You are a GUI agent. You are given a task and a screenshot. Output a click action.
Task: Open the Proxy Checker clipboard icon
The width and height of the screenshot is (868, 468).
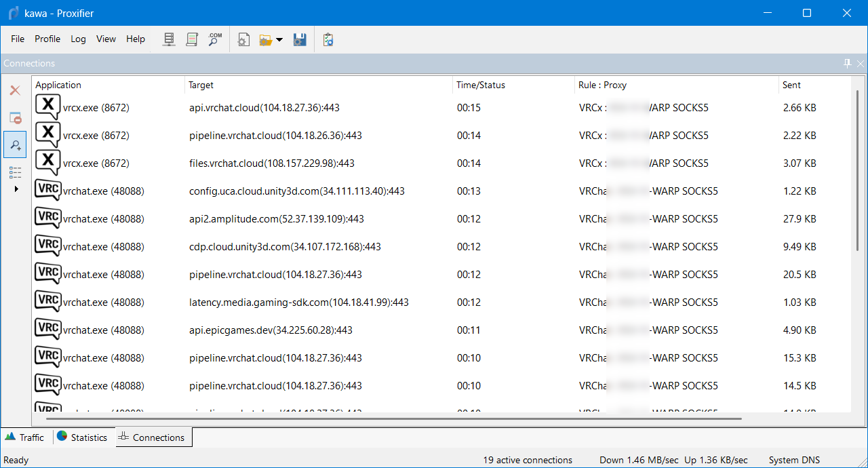tap(328, 40)
